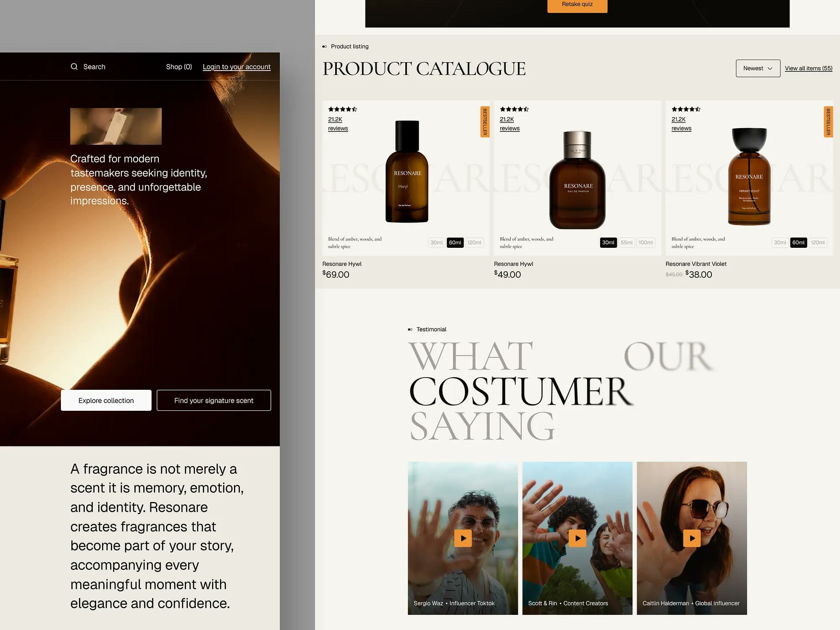Click Caitlin Halderman Global Influencer caption
840x630 pixels.
[x=691, y=603]
